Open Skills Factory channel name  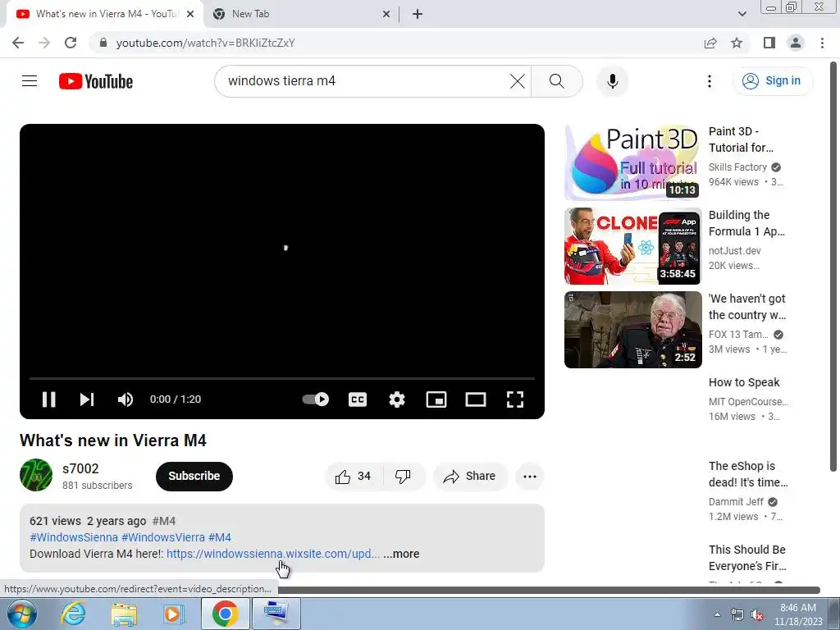coord(737,167)
